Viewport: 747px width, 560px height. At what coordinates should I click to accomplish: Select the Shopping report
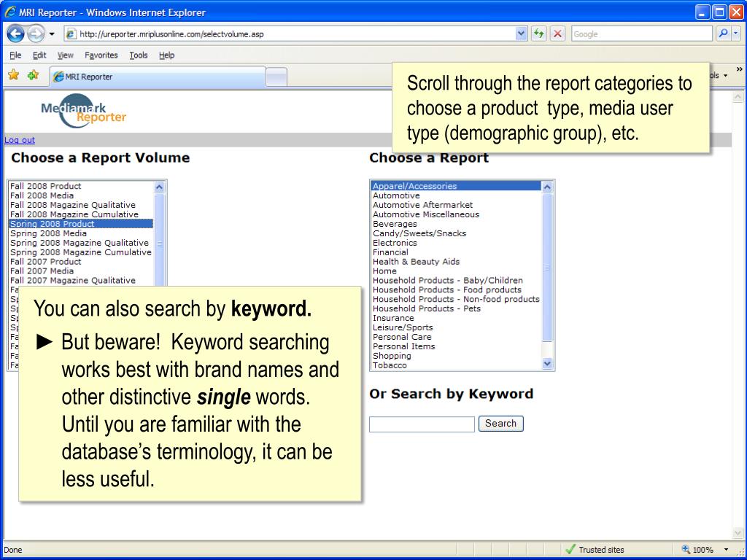[x=457, y=356]
